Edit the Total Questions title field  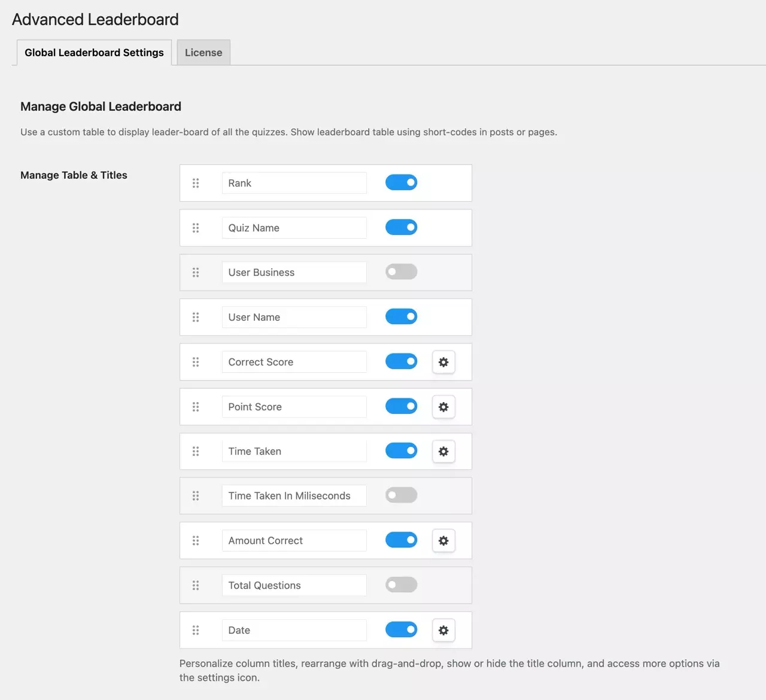(294, 585)
